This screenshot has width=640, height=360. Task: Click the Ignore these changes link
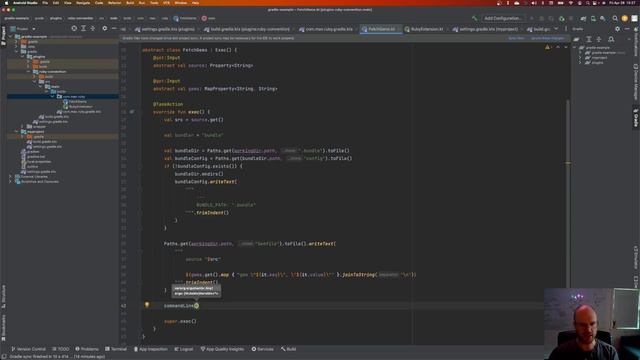(547, 38)
